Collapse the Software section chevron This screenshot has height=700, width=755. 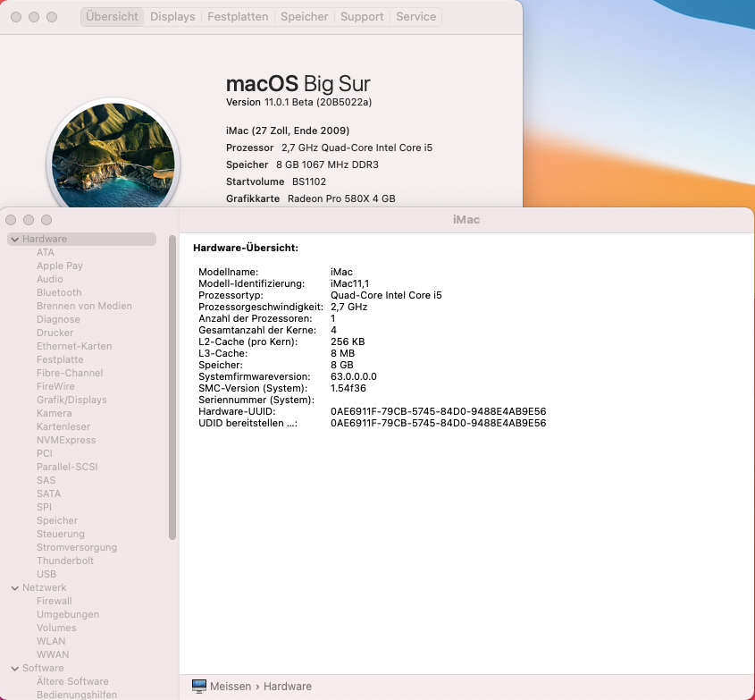pyautogui.click(x=15, y=669)
